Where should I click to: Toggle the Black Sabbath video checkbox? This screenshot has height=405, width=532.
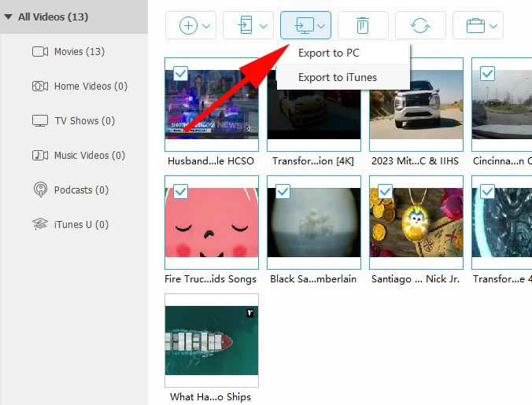[x=283, y=191]
